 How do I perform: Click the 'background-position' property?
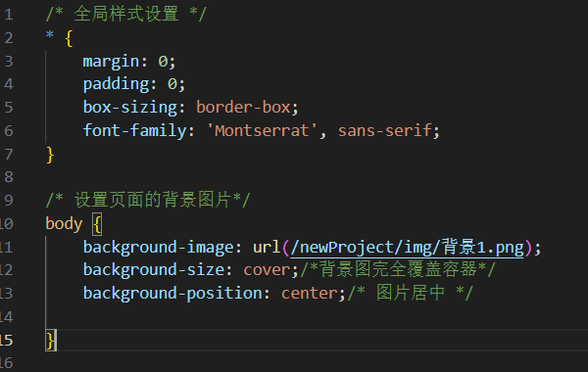pyautogui.click(x=172, y=294)
